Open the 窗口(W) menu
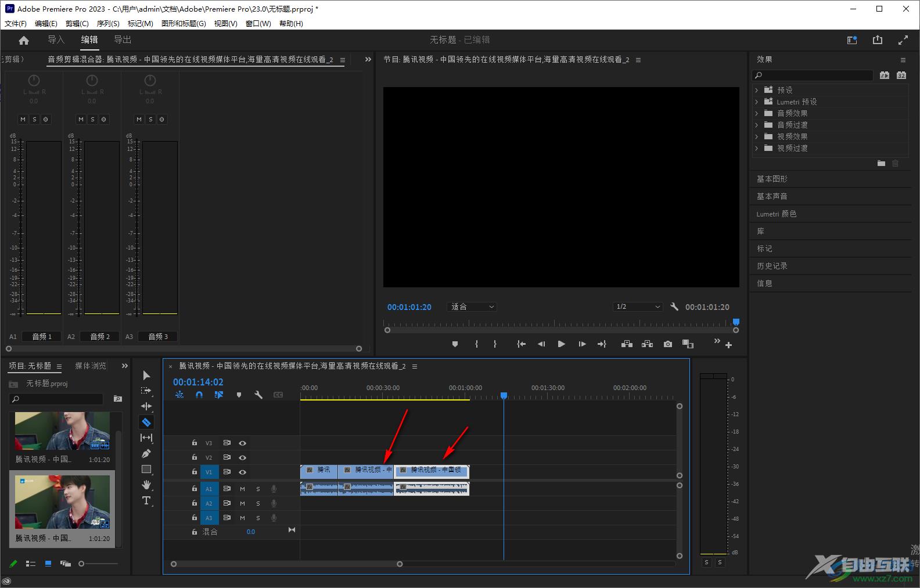Screen dimensions: 920x588 pos(258,24)
